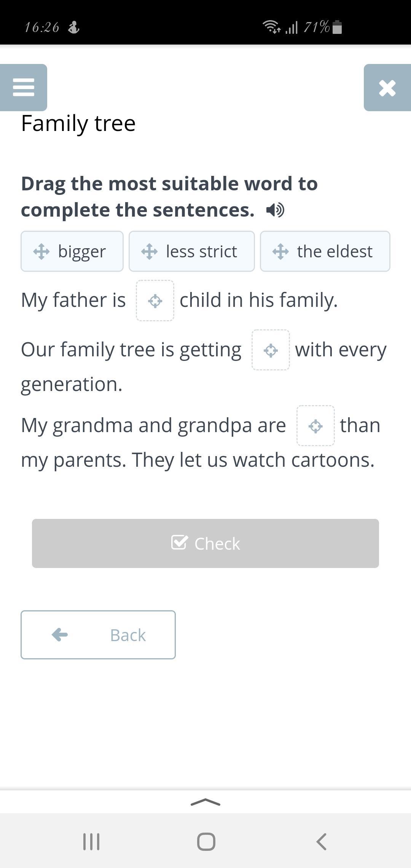Screen dimensions: 411x868
Task: Play the instruction audio speaker icon
Action: (x=275, y=210)
